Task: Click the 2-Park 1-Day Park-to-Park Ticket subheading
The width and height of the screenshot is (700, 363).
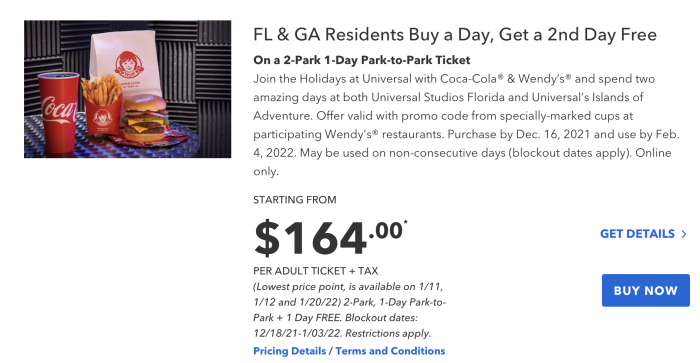Action: pyautogui.click(x=362, y=60)
